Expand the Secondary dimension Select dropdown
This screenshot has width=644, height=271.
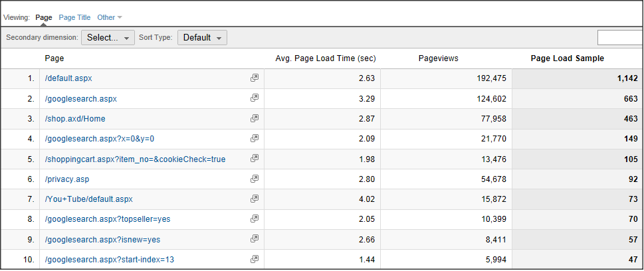[108, 38]
